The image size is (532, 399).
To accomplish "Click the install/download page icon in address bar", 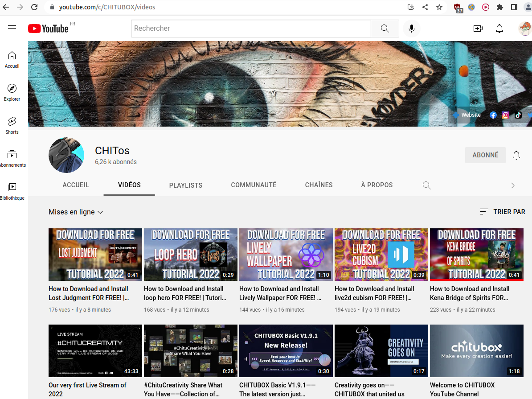I will 410,7.
